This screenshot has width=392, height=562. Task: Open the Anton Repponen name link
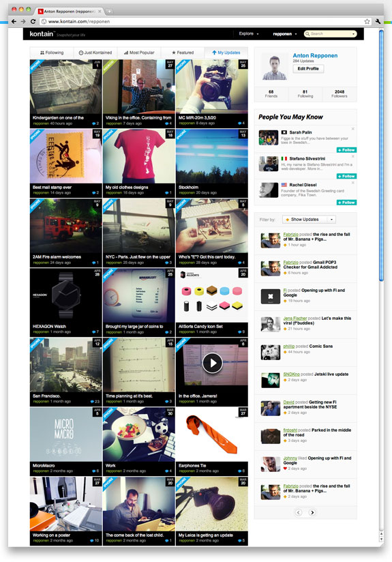[x=315, y=55]
